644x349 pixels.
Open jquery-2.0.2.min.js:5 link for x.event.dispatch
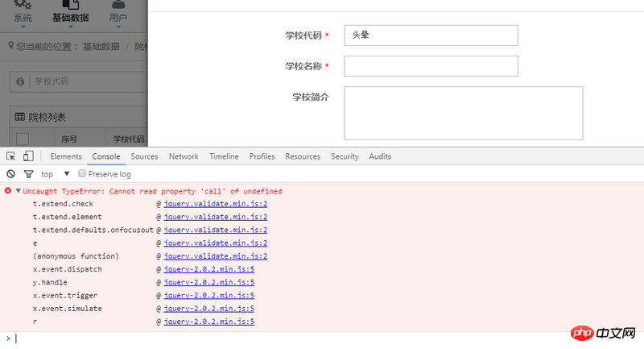coord(209,269)
